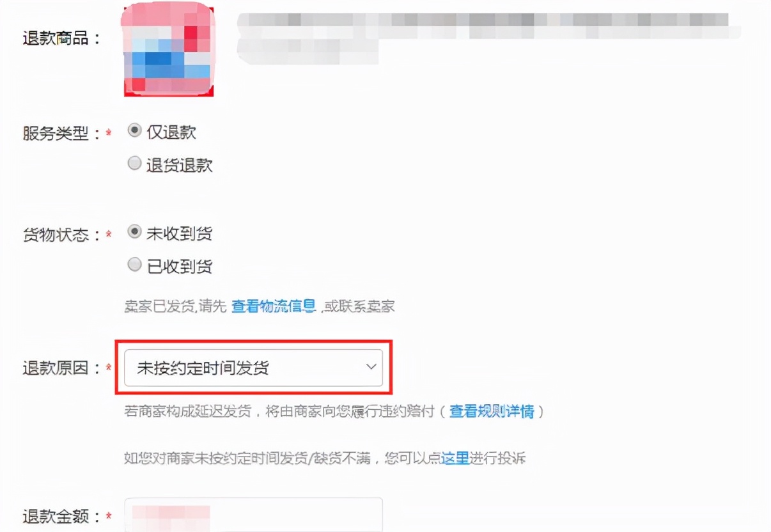The height and width of the screenshot is (532, 771).
Task: Click the 这里 complaint link
Action: [455, 458]
